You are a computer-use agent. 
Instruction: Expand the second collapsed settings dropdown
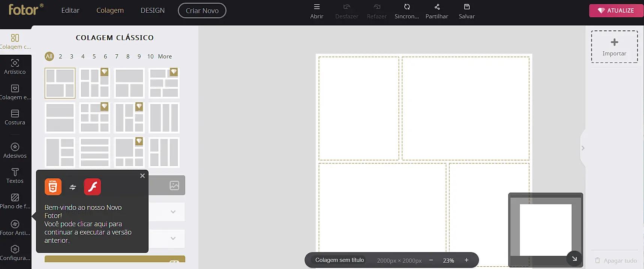point(173,238)
